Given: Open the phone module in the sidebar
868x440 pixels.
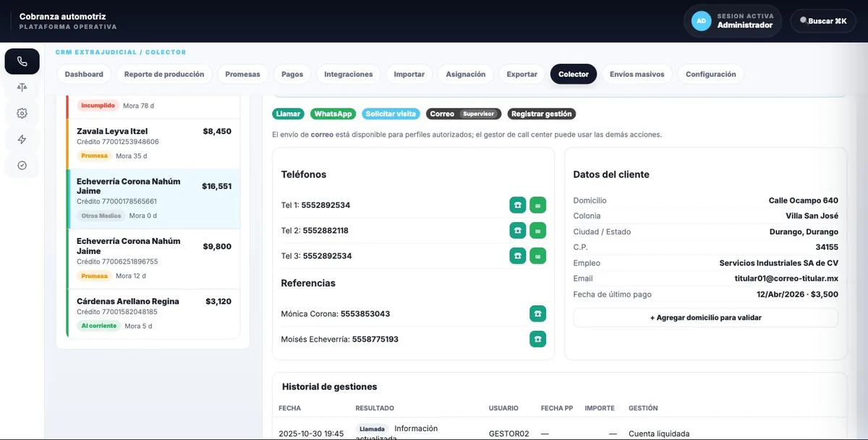Looking at the screenshot, I should [22, 62].
